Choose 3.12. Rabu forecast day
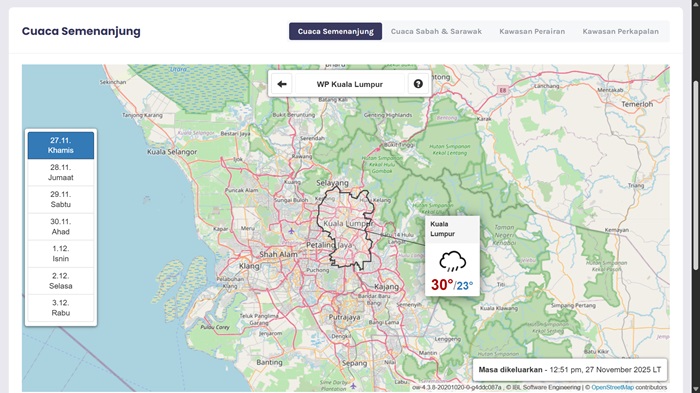 coord(61,308)
